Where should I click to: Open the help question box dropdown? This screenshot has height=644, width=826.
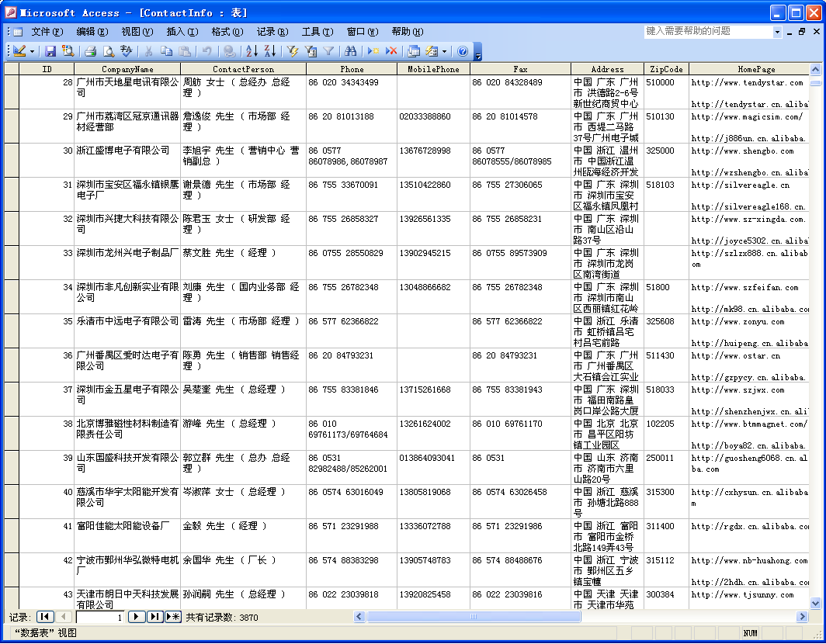coord(777,32)
